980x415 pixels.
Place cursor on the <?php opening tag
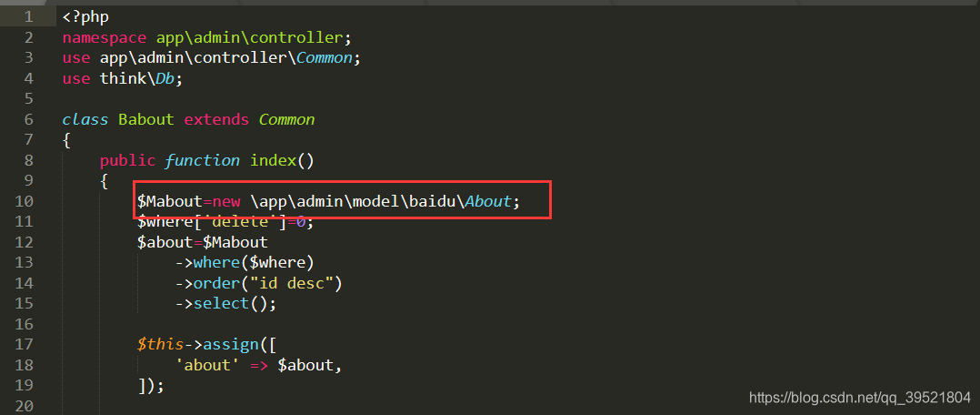pyautogui.click(x=85, y=17)
